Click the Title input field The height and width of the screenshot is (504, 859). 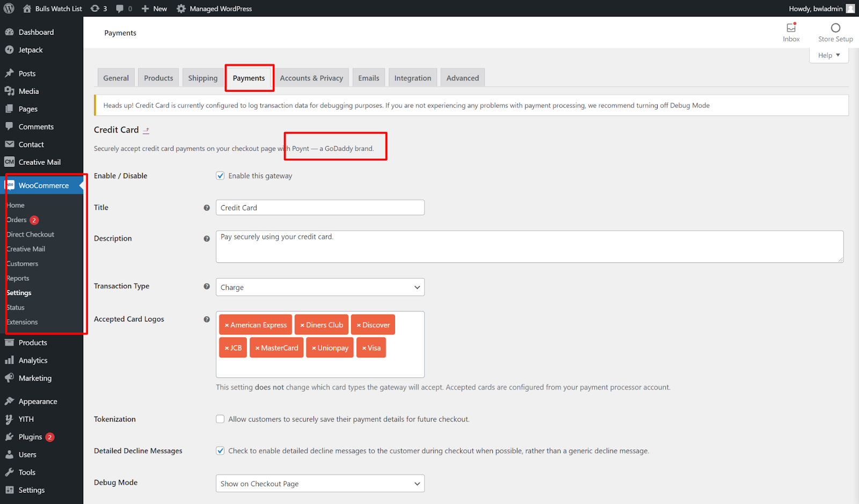click(320, 208)
